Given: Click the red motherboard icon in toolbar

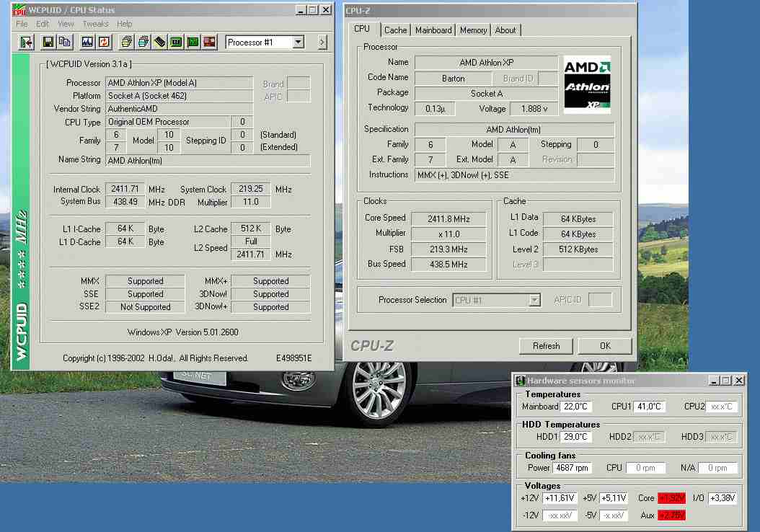Looking at the screenshot, I should point(209,42).
